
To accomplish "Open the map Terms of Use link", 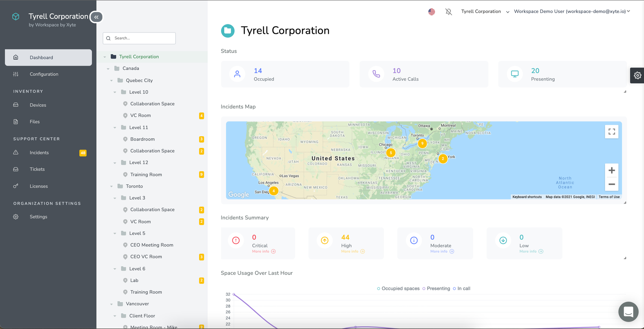I will coord(609,197).
